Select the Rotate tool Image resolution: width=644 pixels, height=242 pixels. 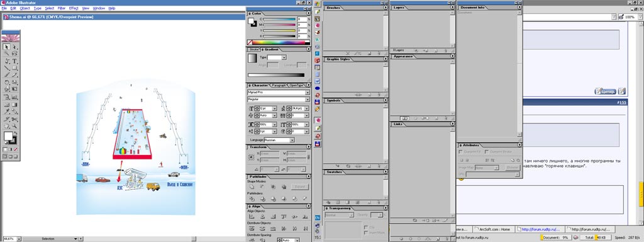[7, 82]
